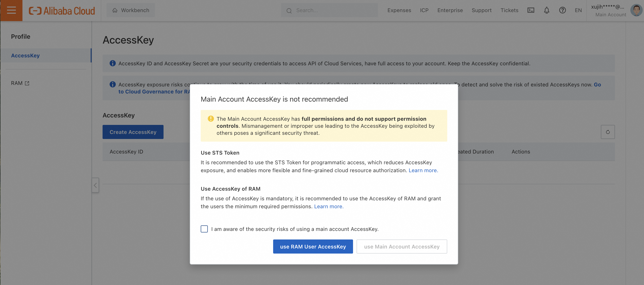Check the security risks awareness checkbox
The width and height of the screenshot is (644, 285).
click(204, 229)
